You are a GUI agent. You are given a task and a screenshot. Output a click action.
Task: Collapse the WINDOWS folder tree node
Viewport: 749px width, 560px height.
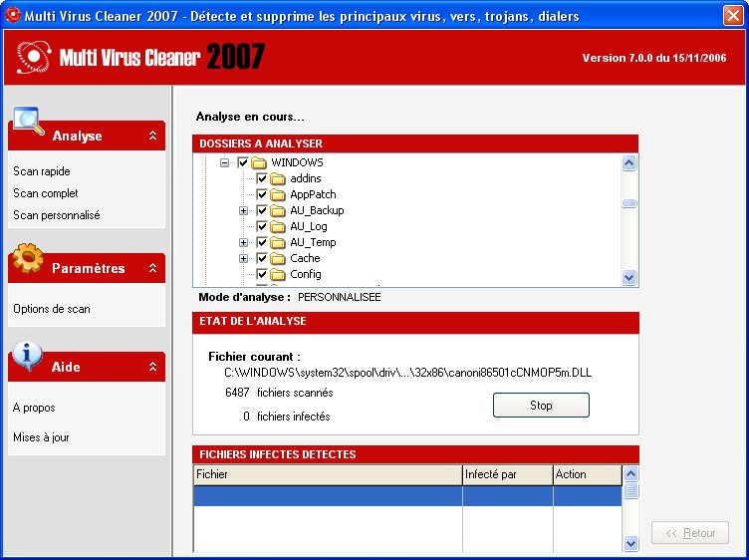(x=224, y=163)
